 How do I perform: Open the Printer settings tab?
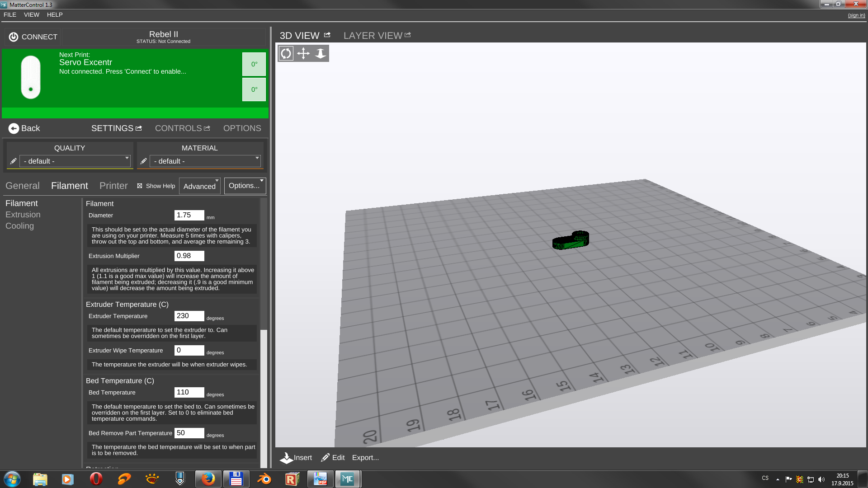113,186
